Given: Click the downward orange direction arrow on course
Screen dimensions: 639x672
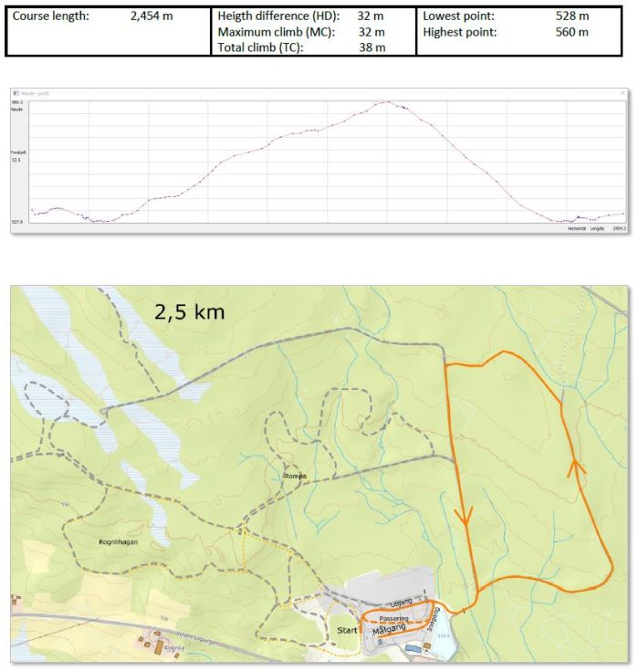Looking at the screenshot, I should coord(466,517).
